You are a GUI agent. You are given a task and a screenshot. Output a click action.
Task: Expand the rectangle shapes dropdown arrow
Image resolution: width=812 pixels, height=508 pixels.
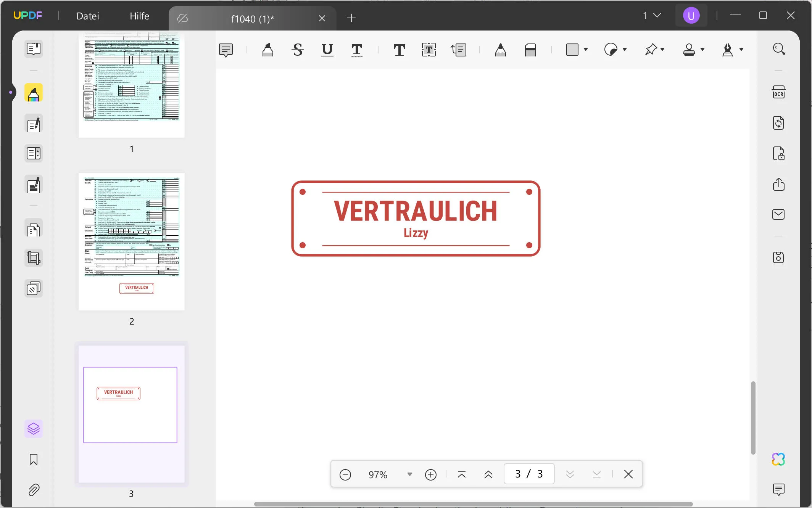tap(586, 50)
